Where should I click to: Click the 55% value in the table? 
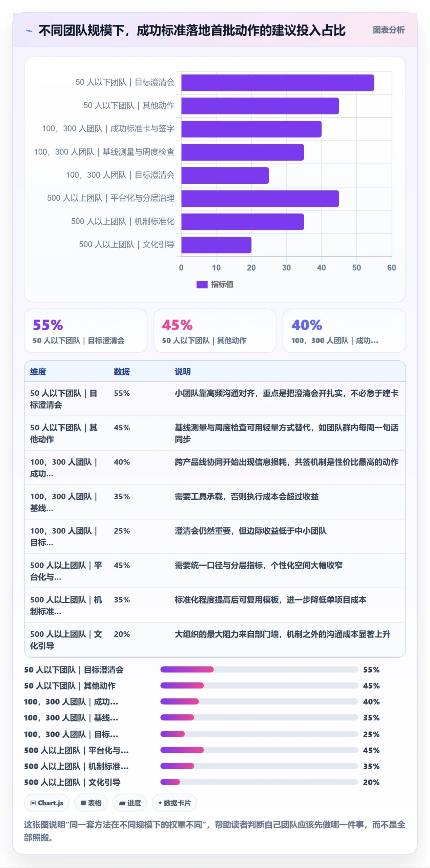point(122,393)
